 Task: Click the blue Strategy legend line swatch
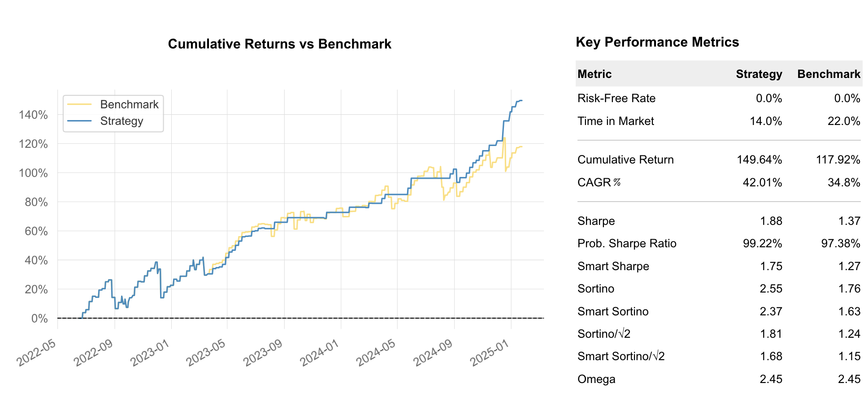point(79,121)
